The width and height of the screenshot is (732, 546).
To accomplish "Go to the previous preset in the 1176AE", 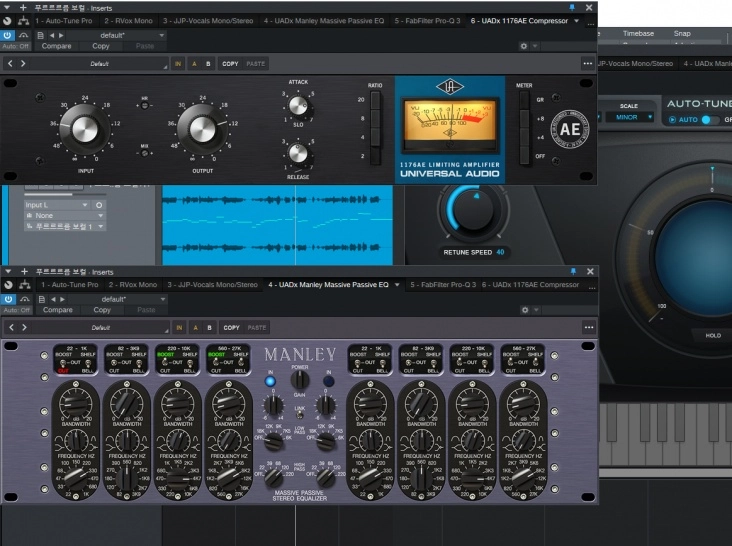I will coord(11,63).
